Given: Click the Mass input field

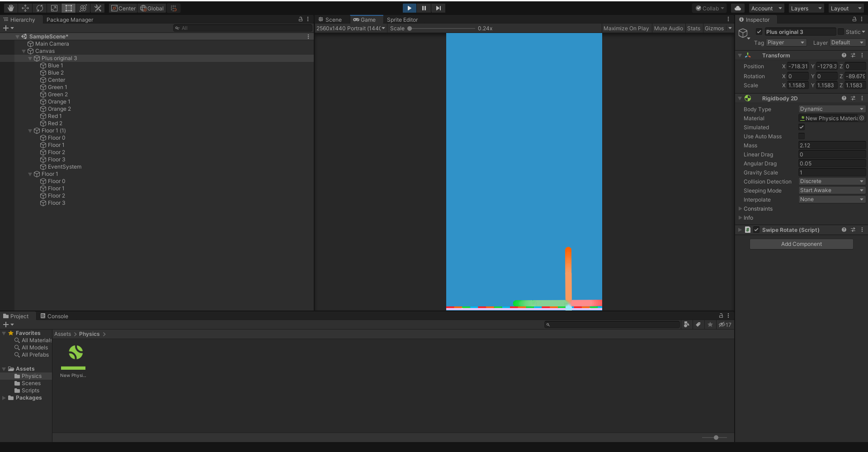Looking at the screenshot, I should pos(832,145).
